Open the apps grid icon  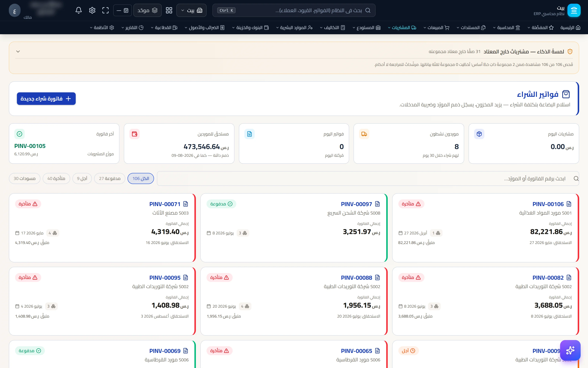pyautogui.click(x=169, y=10)
